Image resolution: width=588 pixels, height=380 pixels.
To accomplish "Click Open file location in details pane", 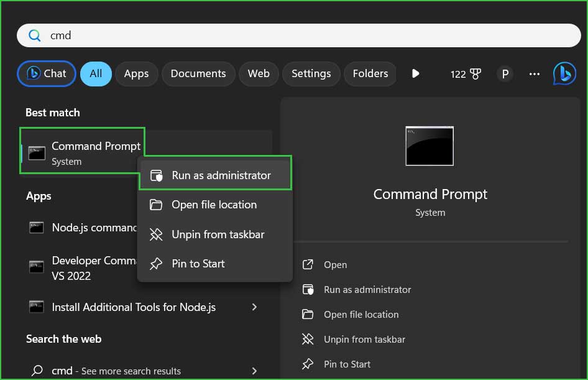I will (x=361, y=314).
